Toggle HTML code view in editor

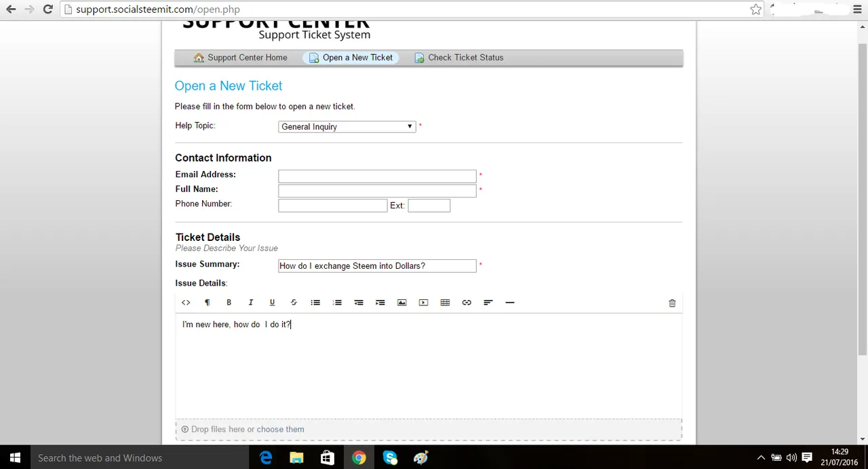186,303
